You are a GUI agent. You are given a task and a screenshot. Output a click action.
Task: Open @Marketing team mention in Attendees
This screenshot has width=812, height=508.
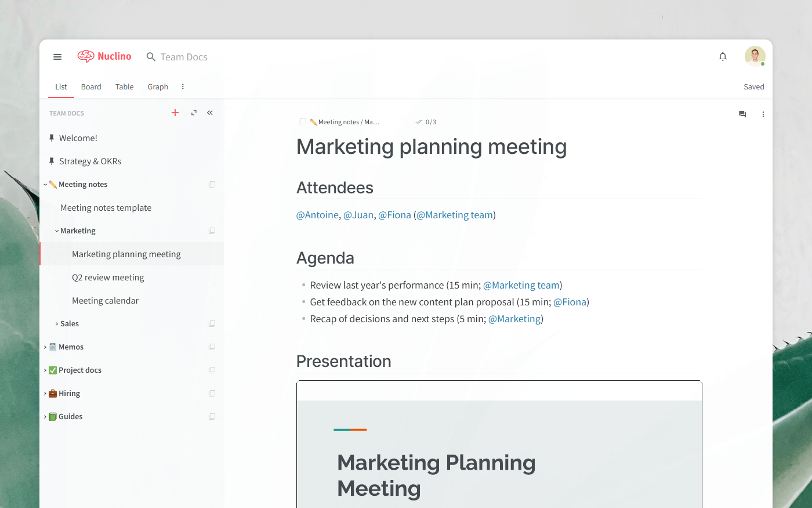coord(455,215)
